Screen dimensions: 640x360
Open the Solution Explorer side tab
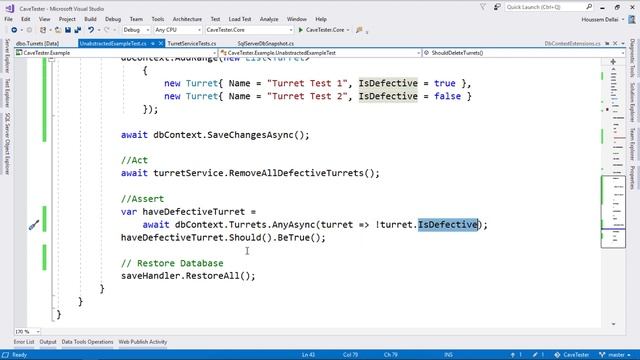(x=632, y=102)
